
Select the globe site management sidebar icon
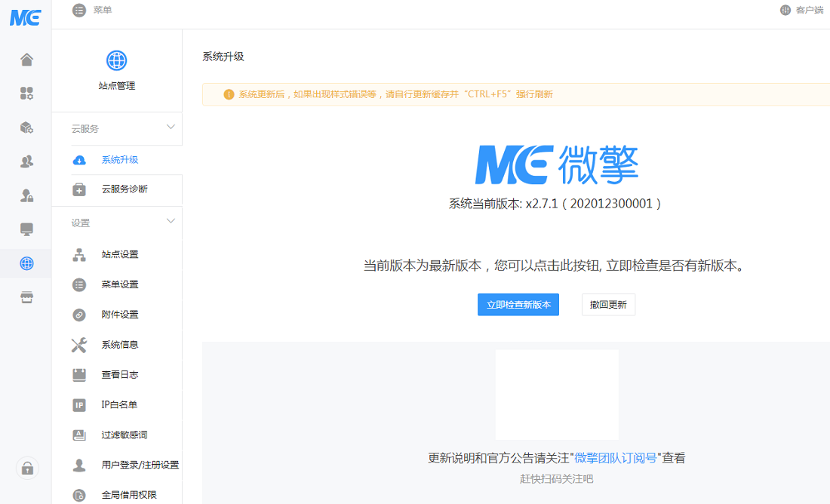(26, 263)
